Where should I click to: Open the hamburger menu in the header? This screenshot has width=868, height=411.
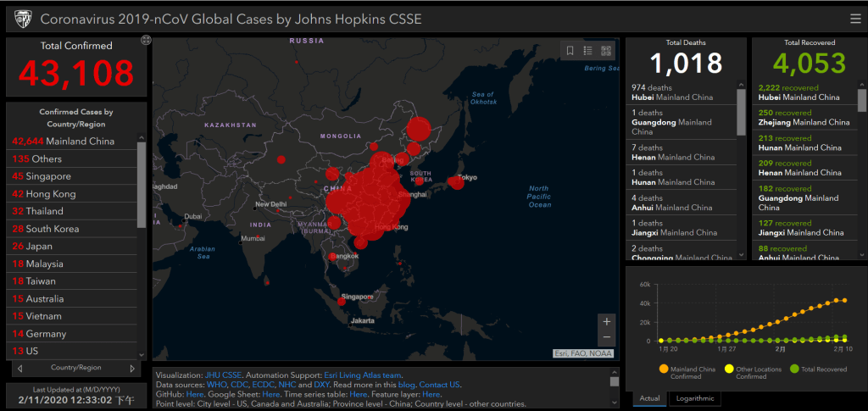click(x=854, y=19)
